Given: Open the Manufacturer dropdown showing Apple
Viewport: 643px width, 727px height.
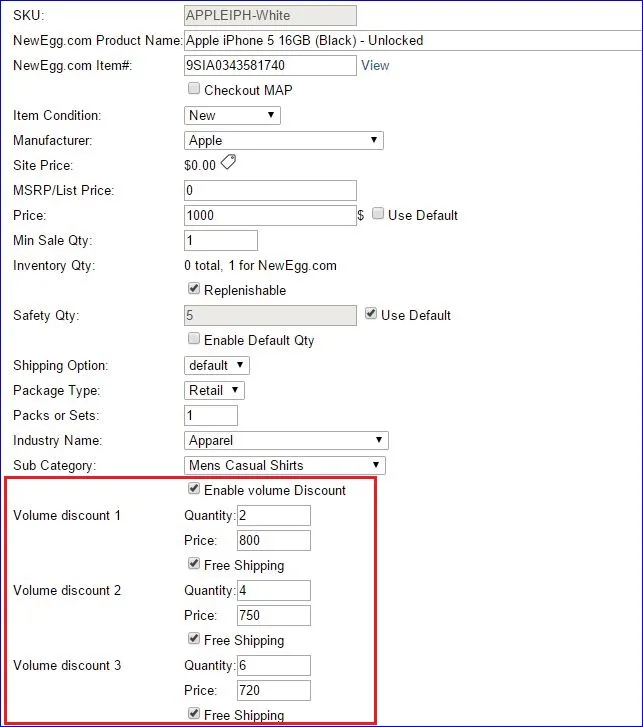Looking at the screenshot, I should point(284,140).
